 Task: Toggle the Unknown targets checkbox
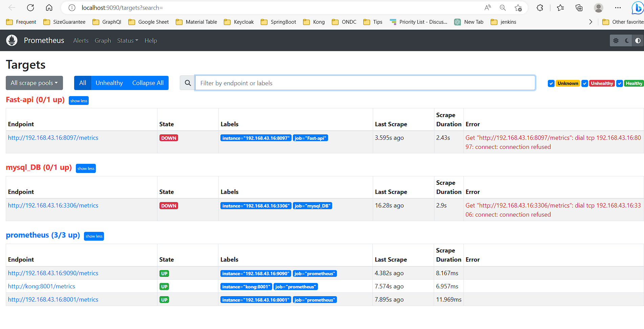pyautogui.click(x=551, y=84)
